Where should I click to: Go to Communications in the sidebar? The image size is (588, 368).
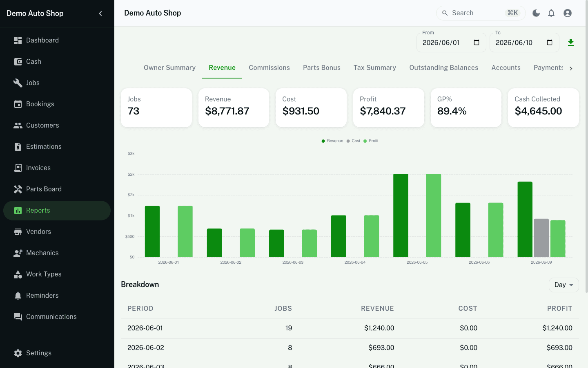[x=57, y=317]
